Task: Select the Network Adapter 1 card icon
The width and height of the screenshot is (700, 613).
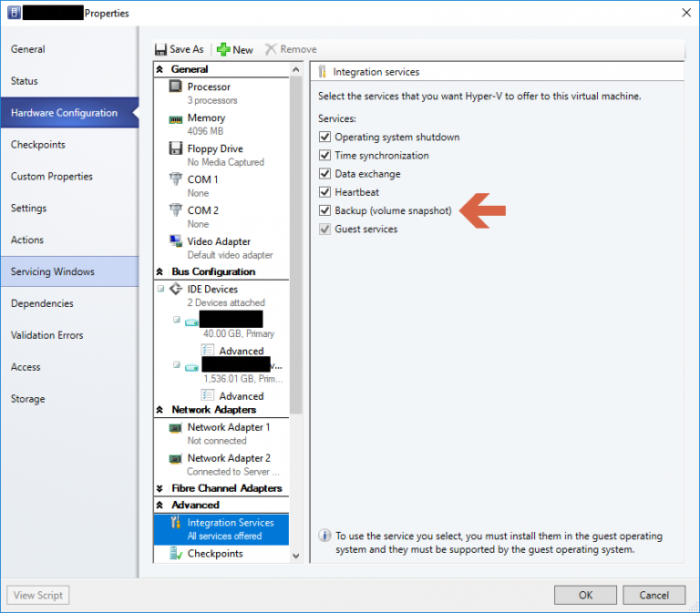Action: [x=175, y=428]
